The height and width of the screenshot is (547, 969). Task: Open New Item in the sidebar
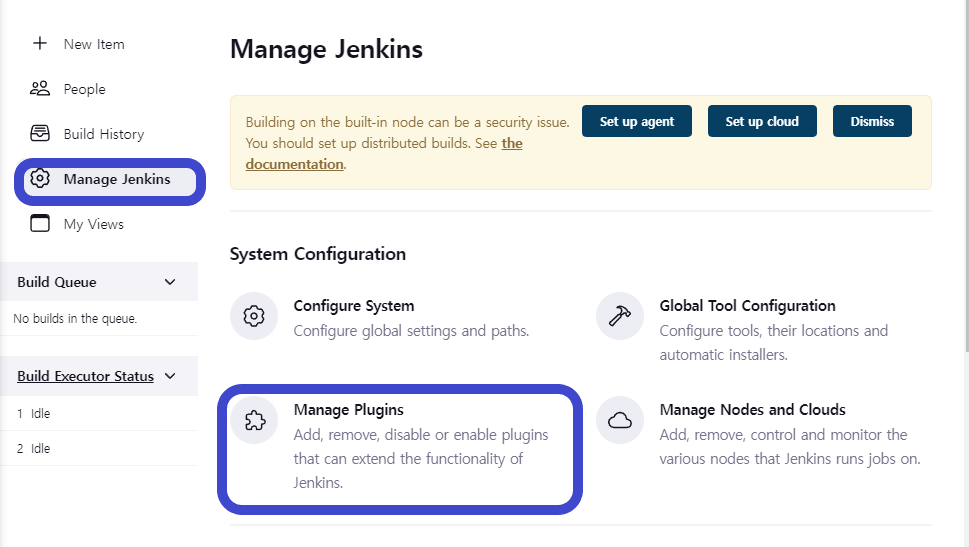coord(94,44)
